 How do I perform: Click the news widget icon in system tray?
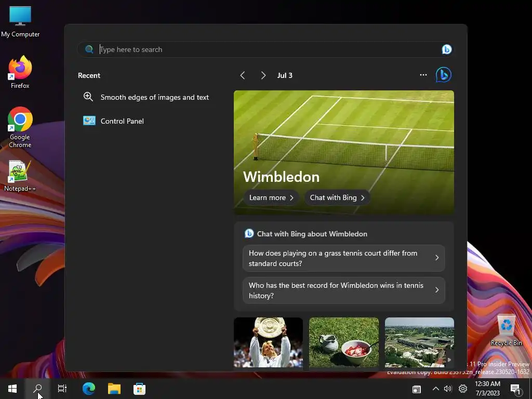[x=417, y=389]
